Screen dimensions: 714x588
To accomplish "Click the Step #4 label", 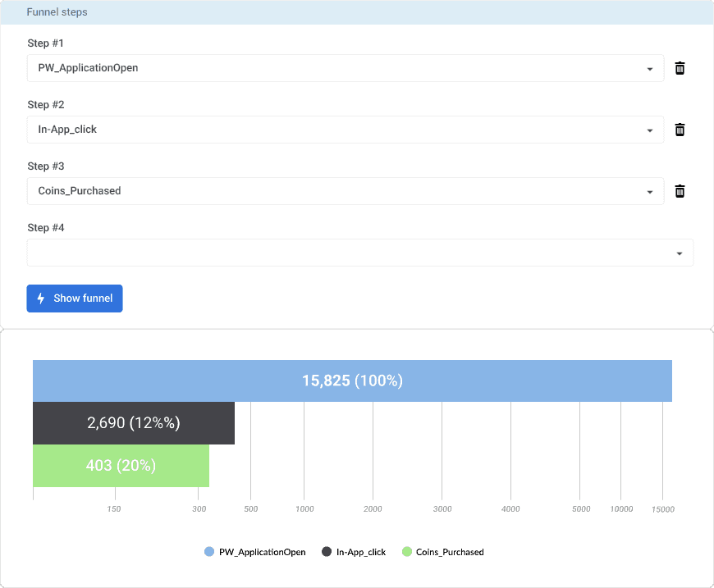I will click(x=46, y=227).
